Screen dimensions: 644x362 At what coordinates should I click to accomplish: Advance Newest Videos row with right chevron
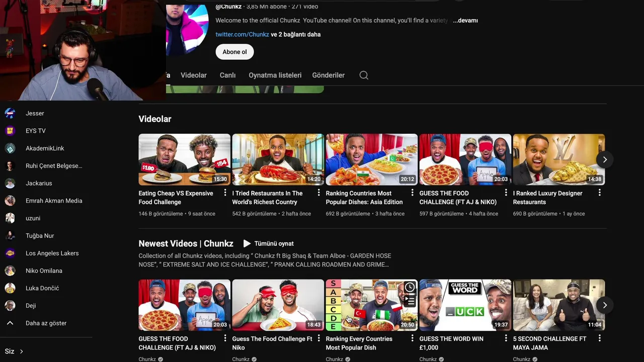click(605, 305)
